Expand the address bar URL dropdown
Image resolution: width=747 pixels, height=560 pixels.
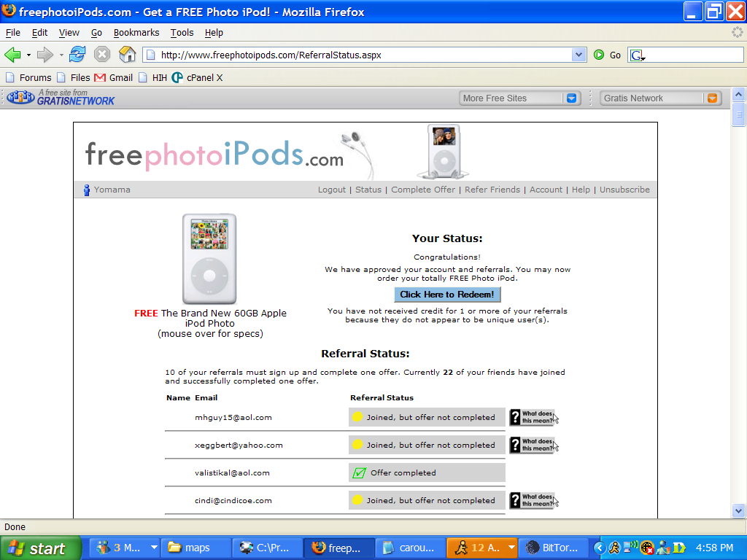(578, 55)
